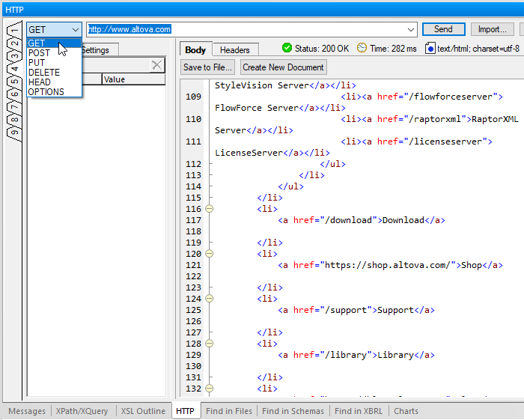Viewport: 524px width, 420px height.
Task: Open the Find in Files tab
Action: (229, 411)
